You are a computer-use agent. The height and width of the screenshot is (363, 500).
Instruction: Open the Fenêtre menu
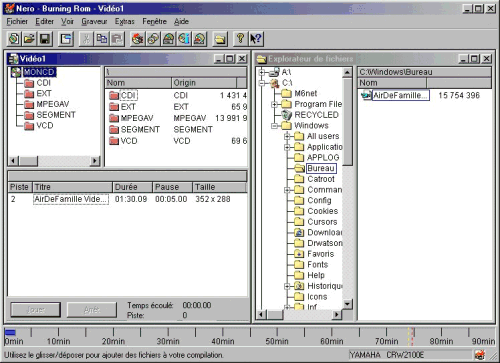click(155, 21)
